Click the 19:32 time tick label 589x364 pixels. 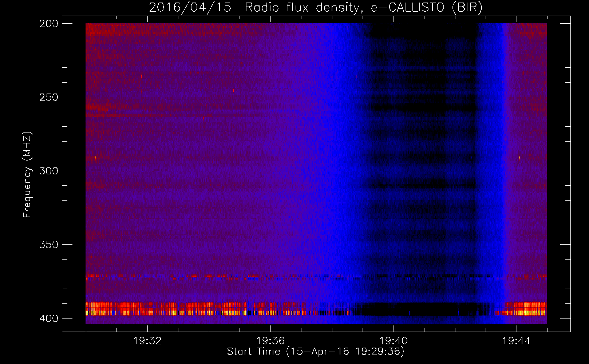pos(147,341)
